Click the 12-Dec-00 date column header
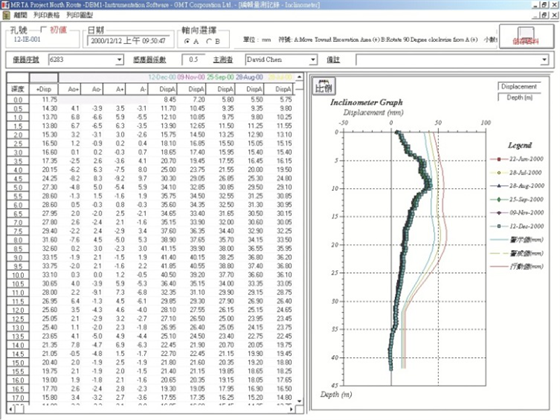Viewport: 560px width, 420px height. tap(162, 77)
